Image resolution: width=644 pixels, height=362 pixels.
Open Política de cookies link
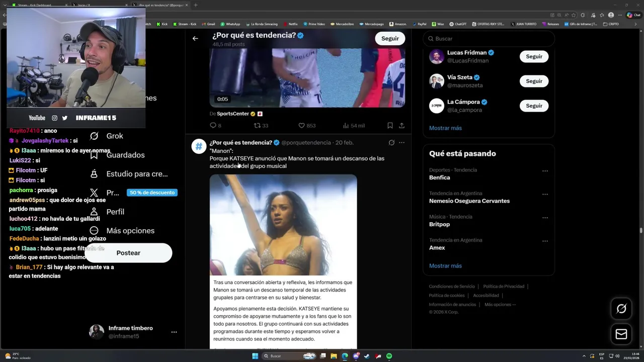(447, 296)
